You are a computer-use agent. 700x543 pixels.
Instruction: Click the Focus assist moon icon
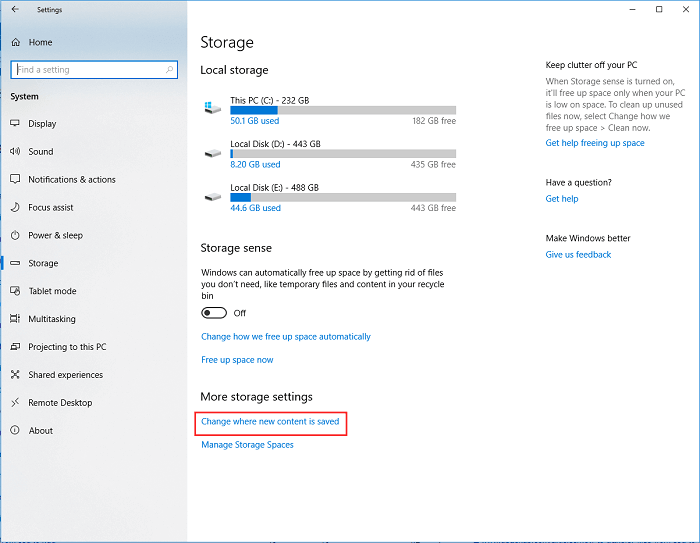click(15, 207)
